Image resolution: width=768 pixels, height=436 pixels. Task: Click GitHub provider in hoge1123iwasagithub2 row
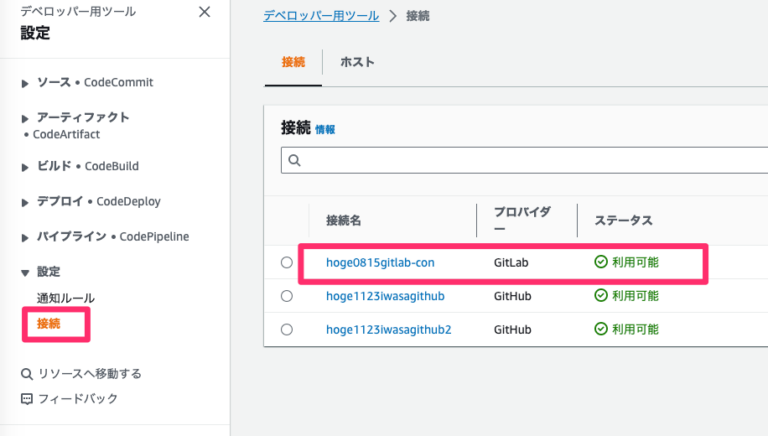coord(512,329)
